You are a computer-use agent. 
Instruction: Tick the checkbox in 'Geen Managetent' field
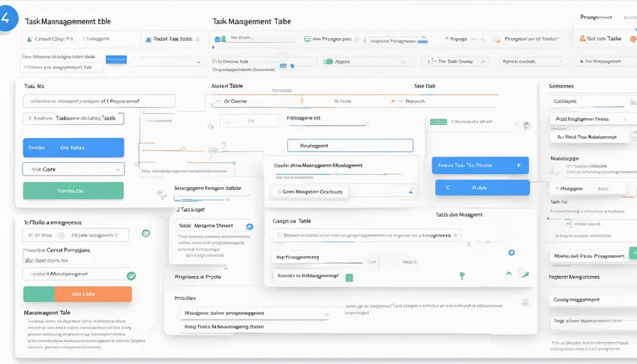(277, 192)
